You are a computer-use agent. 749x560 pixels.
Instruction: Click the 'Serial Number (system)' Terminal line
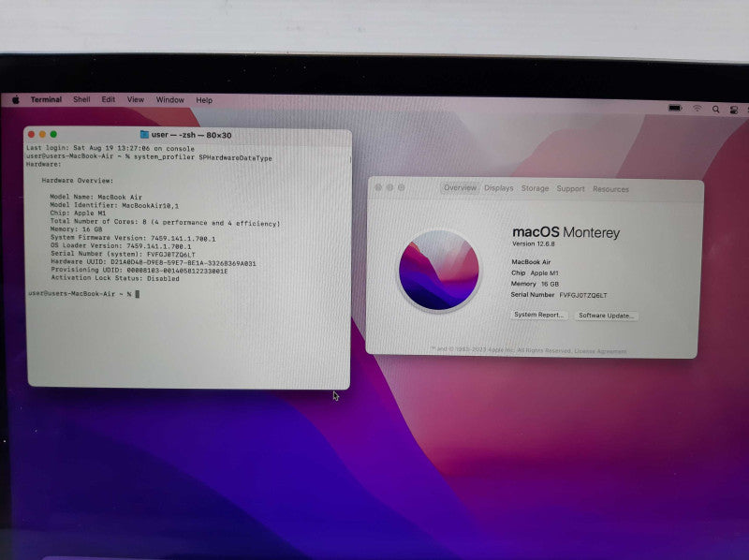click(123, 254)
